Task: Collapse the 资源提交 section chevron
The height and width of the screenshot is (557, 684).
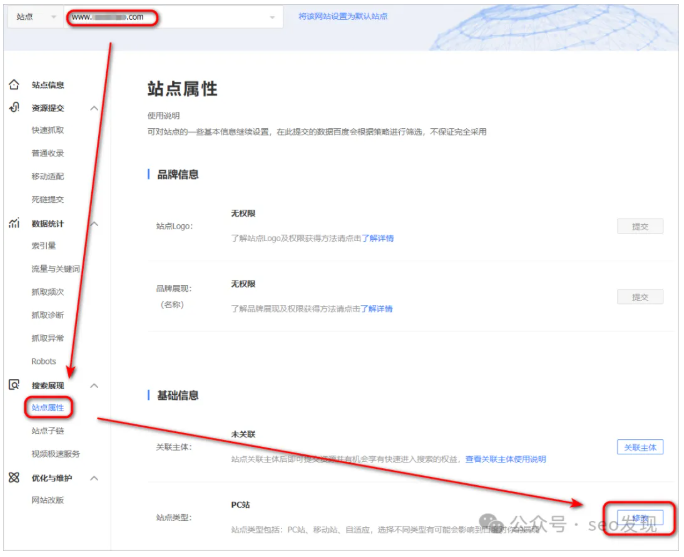Action: click(x=94, y=108)
